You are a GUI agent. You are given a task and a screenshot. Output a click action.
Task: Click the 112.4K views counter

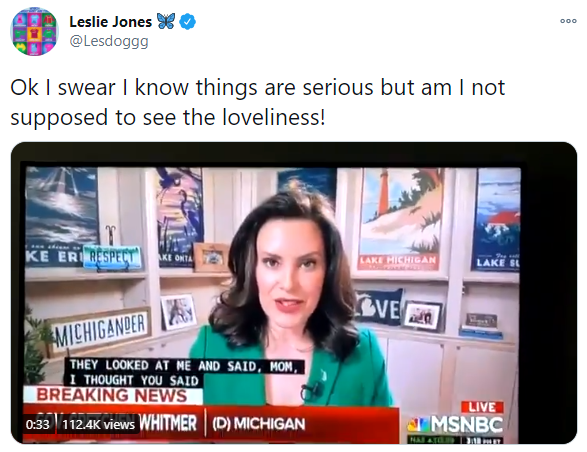point(98,425)
